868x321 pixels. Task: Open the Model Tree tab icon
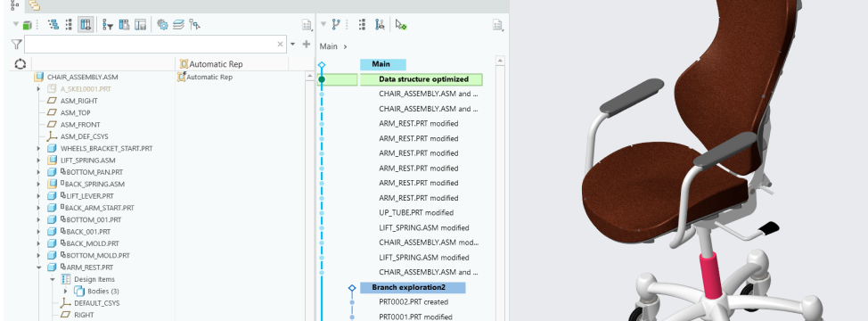click(x=14, y=5)
